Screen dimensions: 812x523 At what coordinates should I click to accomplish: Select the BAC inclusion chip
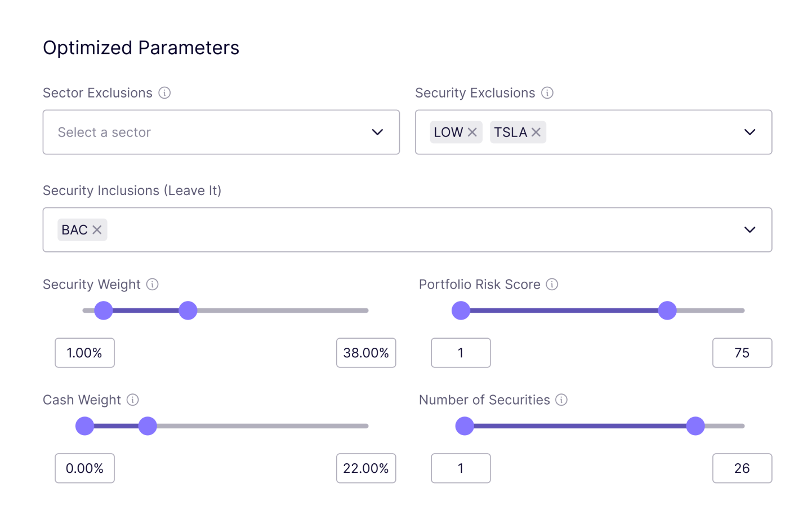pyautogui.click(x=74, y=229)
